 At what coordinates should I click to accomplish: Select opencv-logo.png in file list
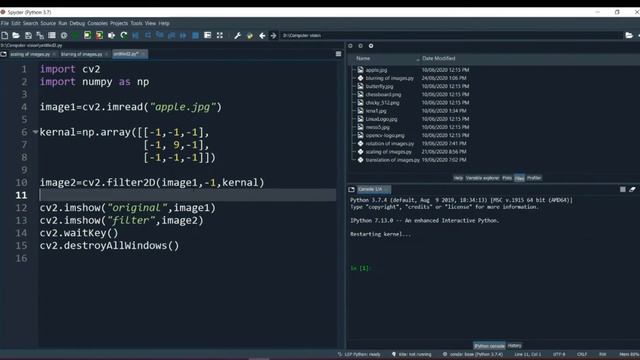[x=385, y=135]
